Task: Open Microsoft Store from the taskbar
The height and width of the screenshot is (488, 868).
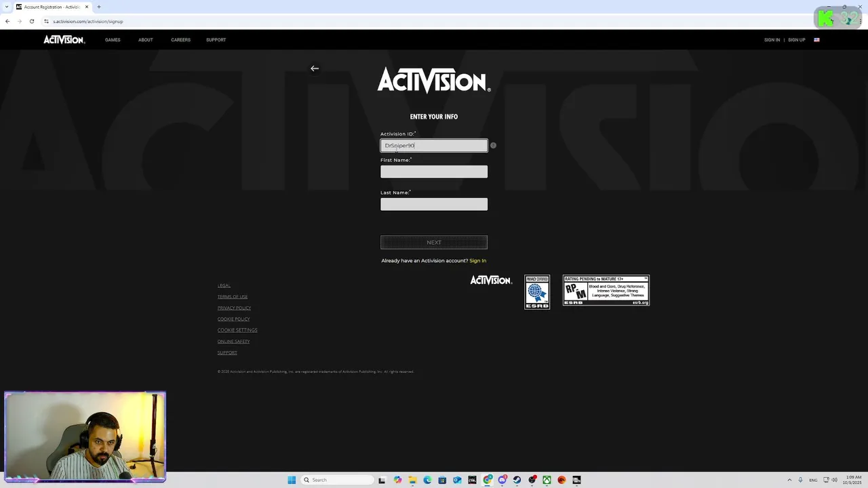Action: [442, 480]
